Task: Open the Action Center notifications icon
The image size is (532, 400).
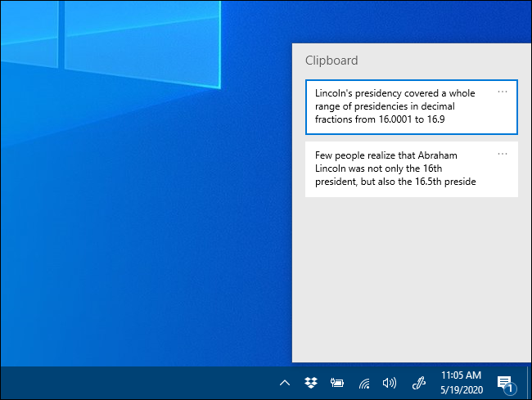Action: click(506, 384)
